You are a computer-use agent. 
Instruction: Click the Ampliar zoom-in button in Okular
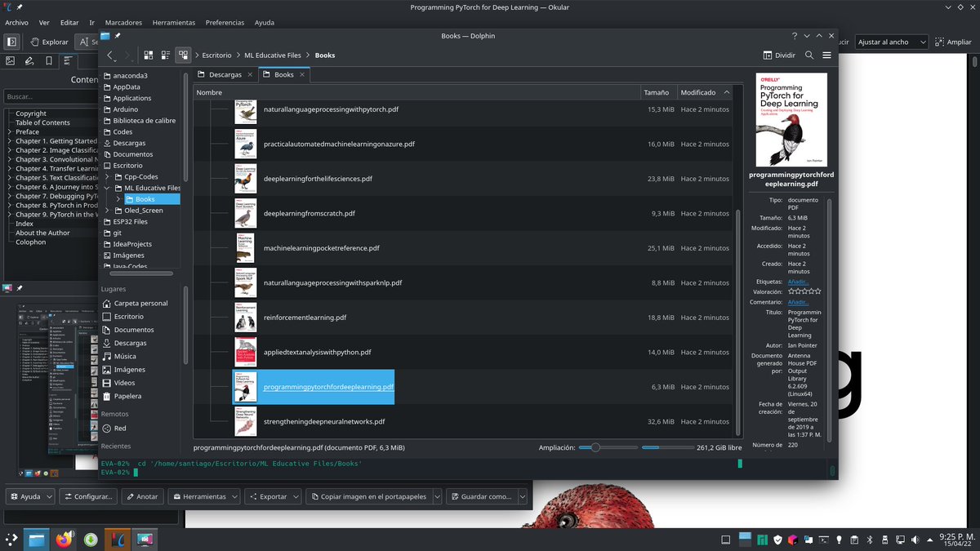coord(953,42)
